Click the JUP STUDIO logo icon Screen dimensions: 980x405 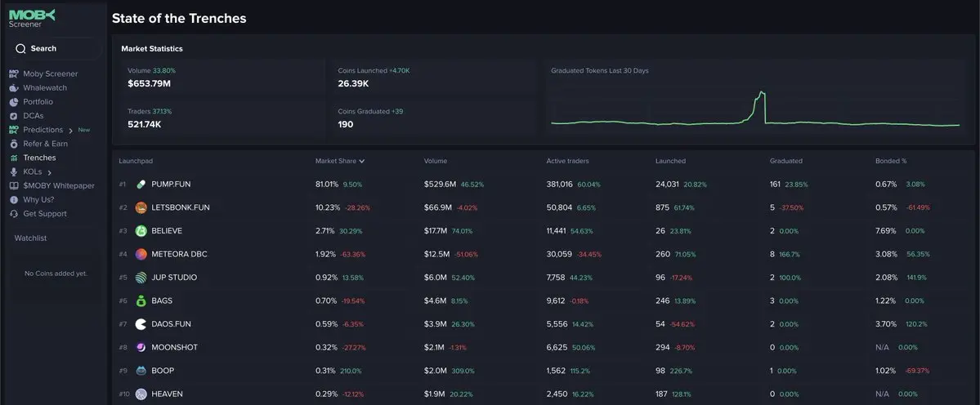click(x=141, y=278)
